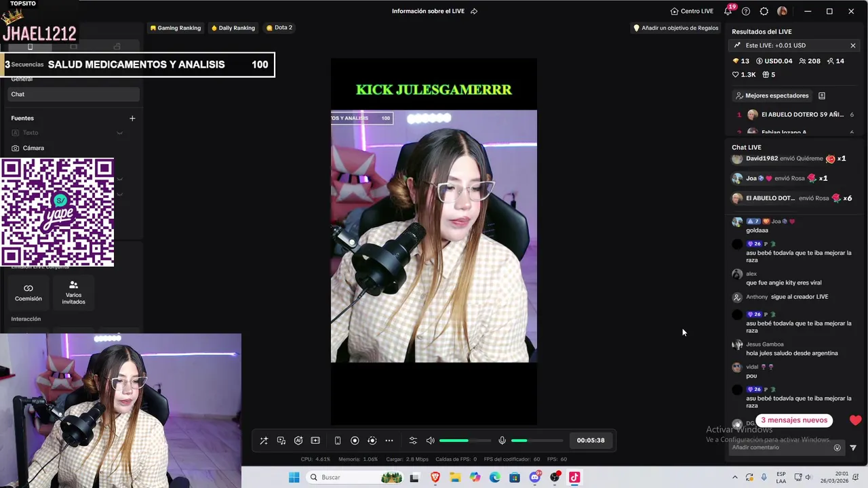Open Centro LIVE
The height and width of the screenshot is (488, 868).
pos(692,11)
